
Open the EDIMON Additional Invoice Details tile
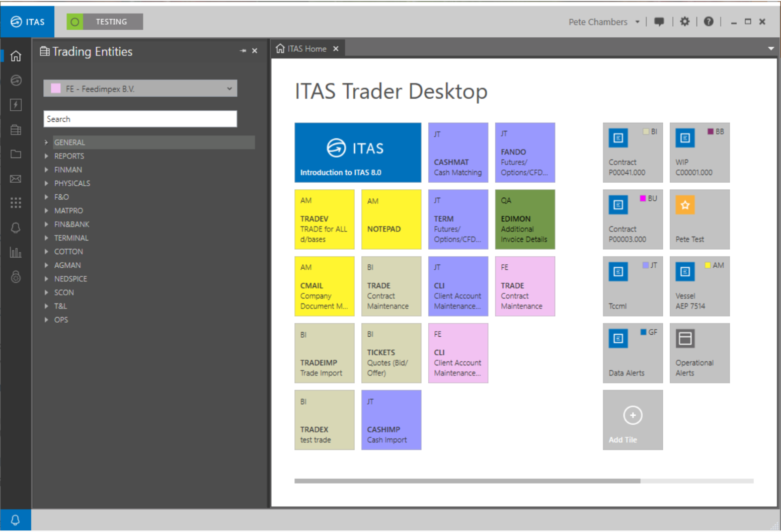[x=525, y=219]
